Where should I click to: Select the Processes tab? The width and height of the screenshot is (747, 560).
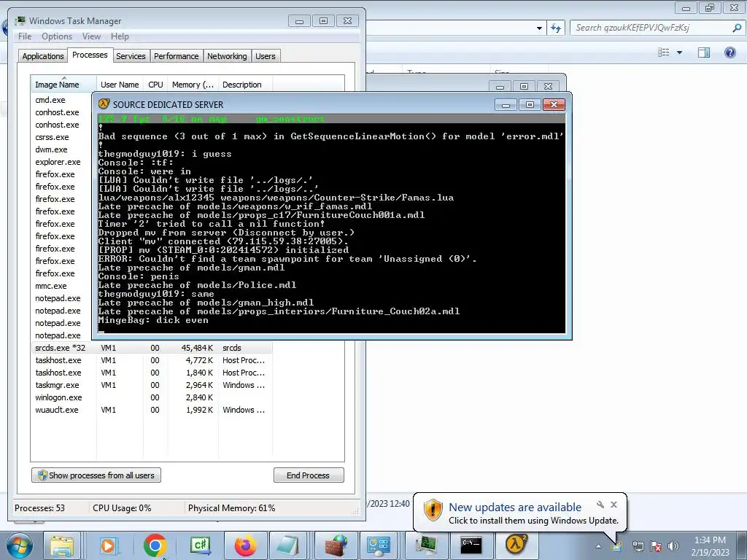pyautogui.click(x=90, y=55)
